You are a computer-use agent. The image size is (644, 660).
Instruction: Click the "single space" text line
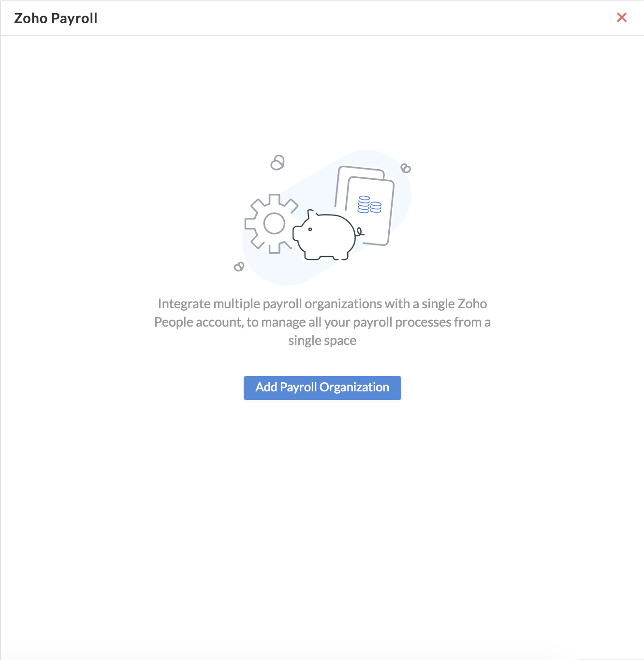tap(322, 340)
